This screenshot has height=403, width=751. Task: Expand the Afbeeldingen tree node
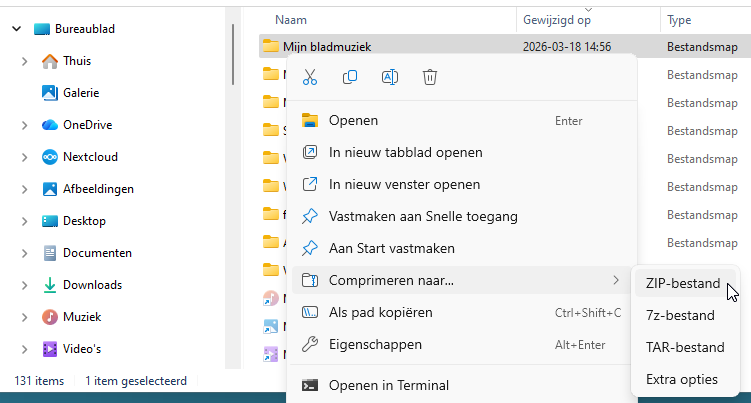[x=24, y=189]
